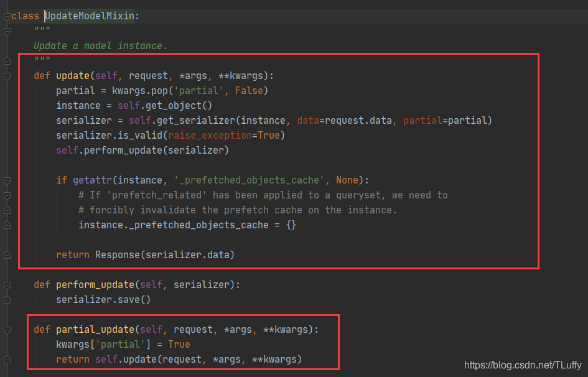The image size is (588, 377).
Task: Click the docstring text 'Update a model instance.'
Action: coord(101,45)
